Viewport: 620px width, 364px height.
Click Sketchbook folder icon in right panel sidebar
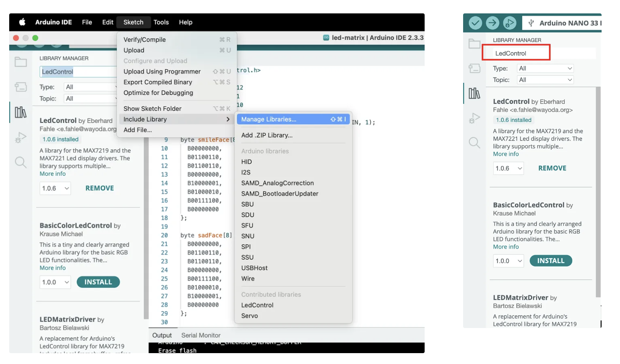coord(474,44)
